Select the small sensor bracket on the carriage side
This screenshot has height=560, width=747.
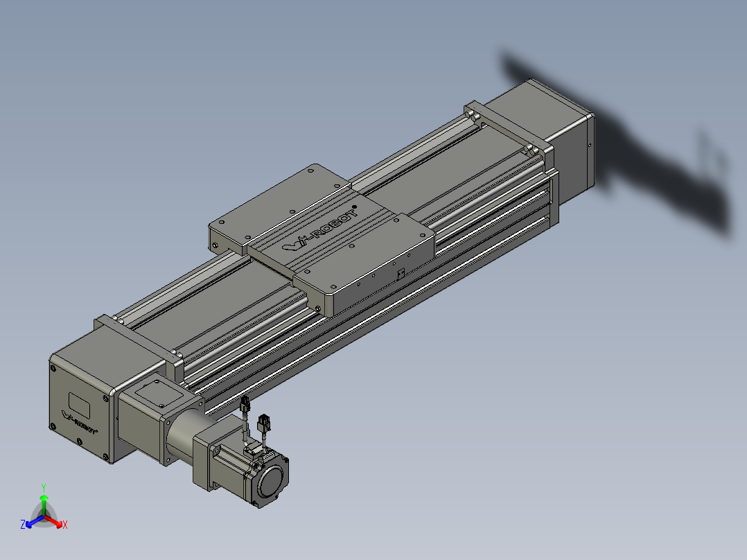click(x=401, y=274)
